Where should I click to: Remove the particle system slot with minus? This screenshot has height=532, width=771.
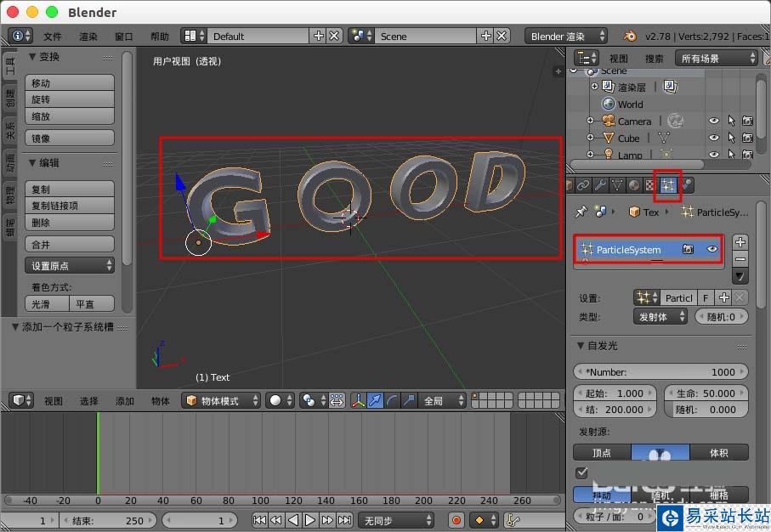pyautogui.click(x=740, y=258)
